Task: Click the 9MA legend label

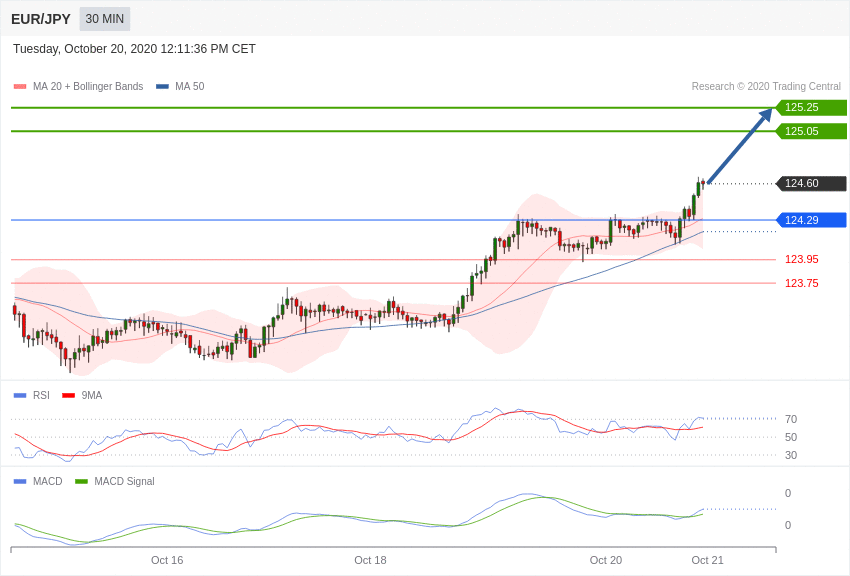Action: click(x=92, y=396)
